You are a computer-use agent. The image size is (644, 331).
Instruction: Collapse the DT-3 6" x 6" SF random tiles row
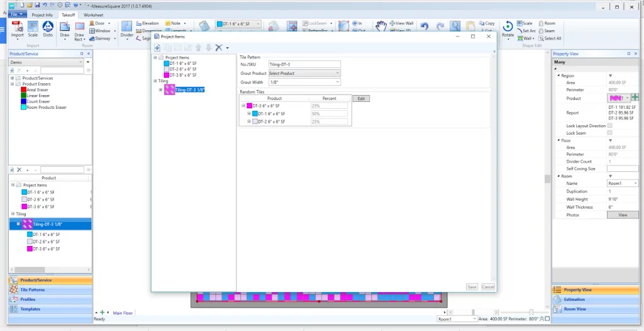click(243, 106)
